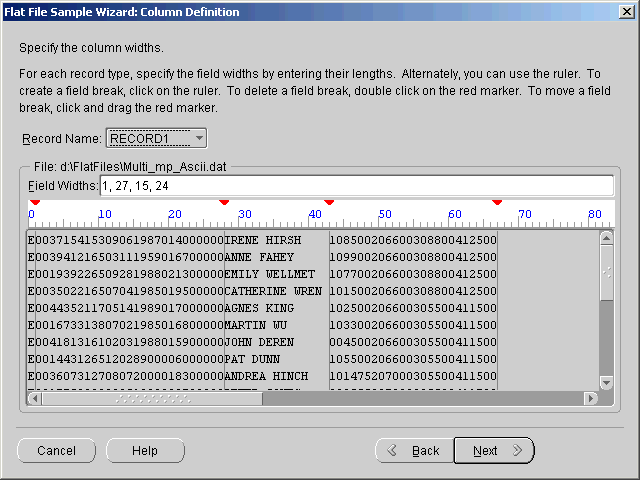The height and width of the screenshot is (480, 640).
Task: Click the ruler at position 10
Action: pos(105,214)
